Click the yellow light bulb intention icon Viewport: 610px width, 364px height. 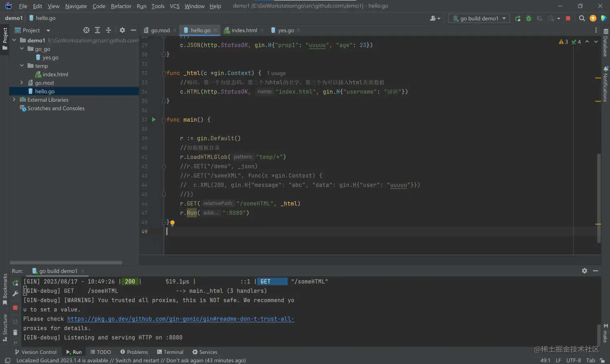[x=172, y=223]
